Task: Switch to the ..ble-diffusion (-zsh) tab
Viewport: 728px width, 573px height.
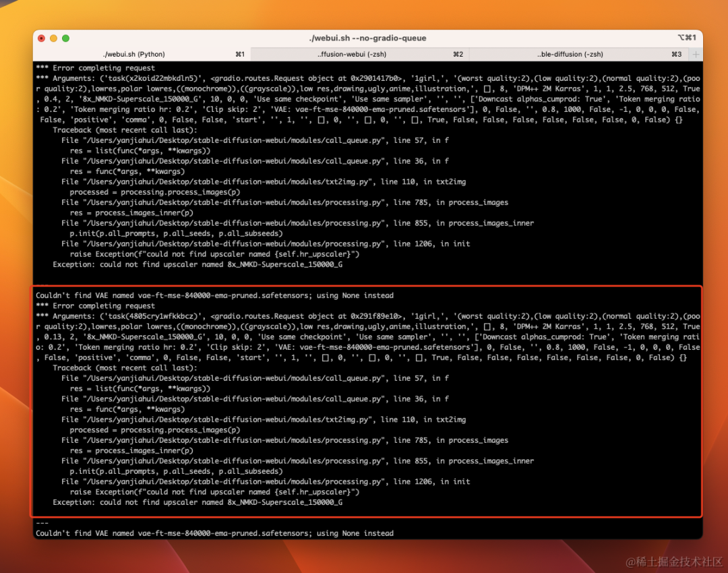Action: [x=578, y=54]
